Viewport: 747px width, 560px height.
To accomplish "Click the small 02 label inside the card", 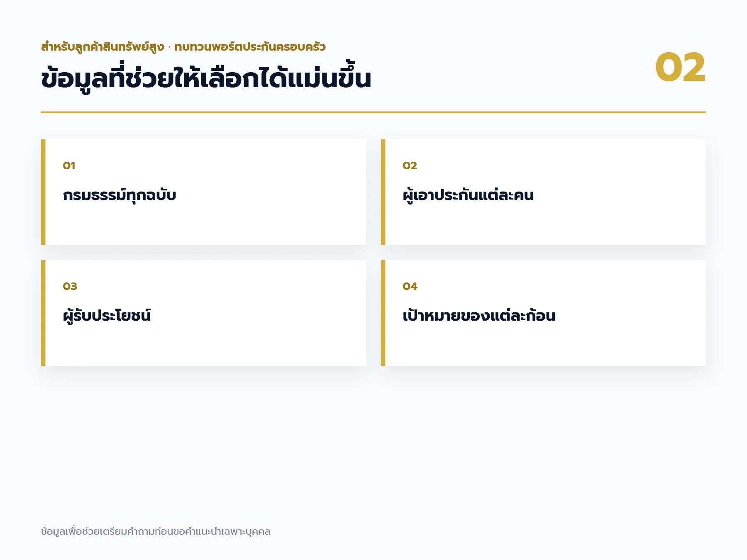I will pos(410,166).
